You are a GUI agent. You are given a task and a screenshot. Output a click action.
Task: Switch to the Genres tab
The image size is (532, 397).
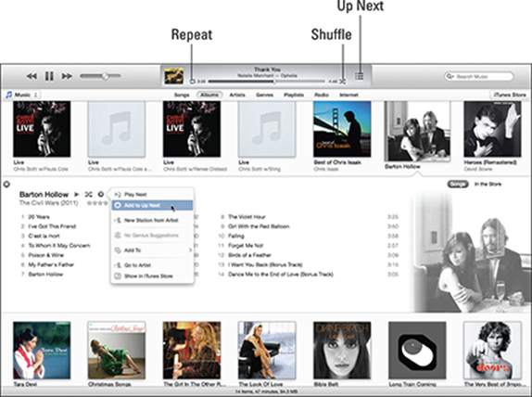[265, 96]
